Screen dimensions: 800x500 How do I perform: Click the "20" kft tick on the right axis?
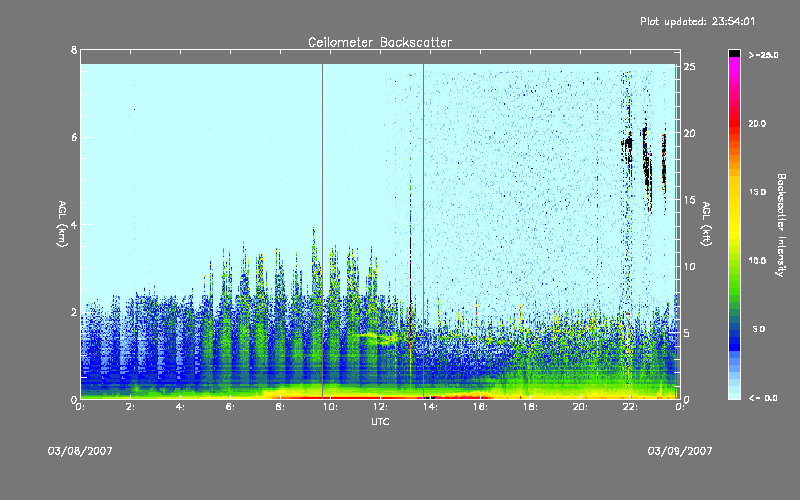tap(689, 133)
